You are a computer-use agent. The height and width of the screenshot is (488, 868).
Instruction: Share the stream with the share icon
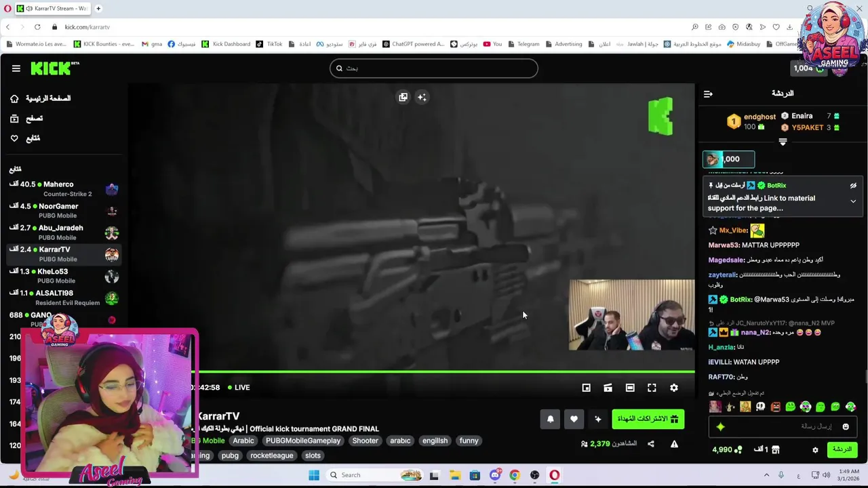pyautogui.click(x=651, y=444)
